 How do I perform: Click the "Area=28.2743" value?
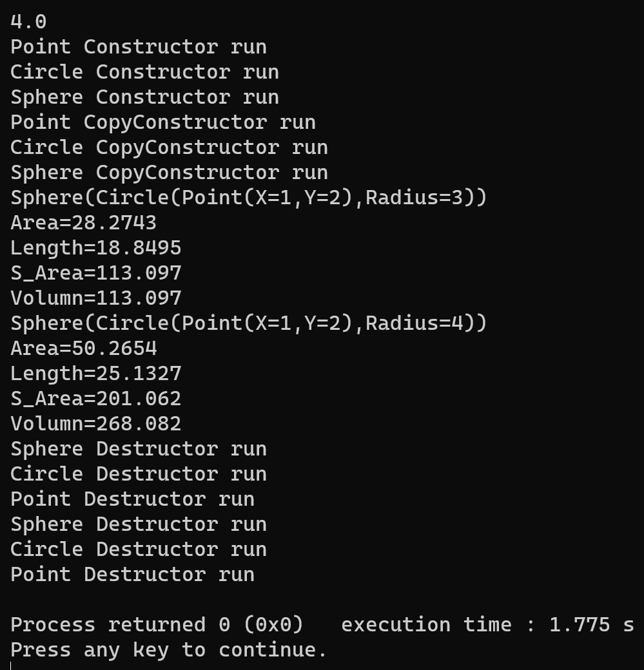[83, 223]
